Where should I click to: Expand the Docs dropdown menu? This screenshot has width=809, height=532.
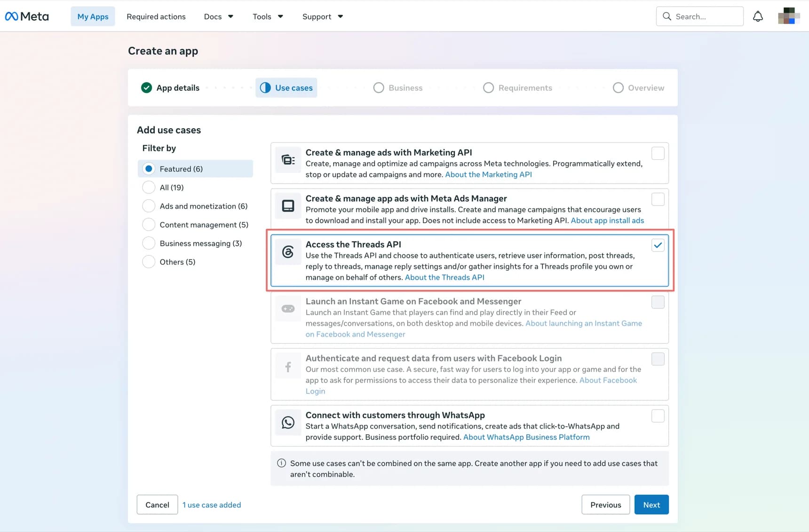coord(219,16)
